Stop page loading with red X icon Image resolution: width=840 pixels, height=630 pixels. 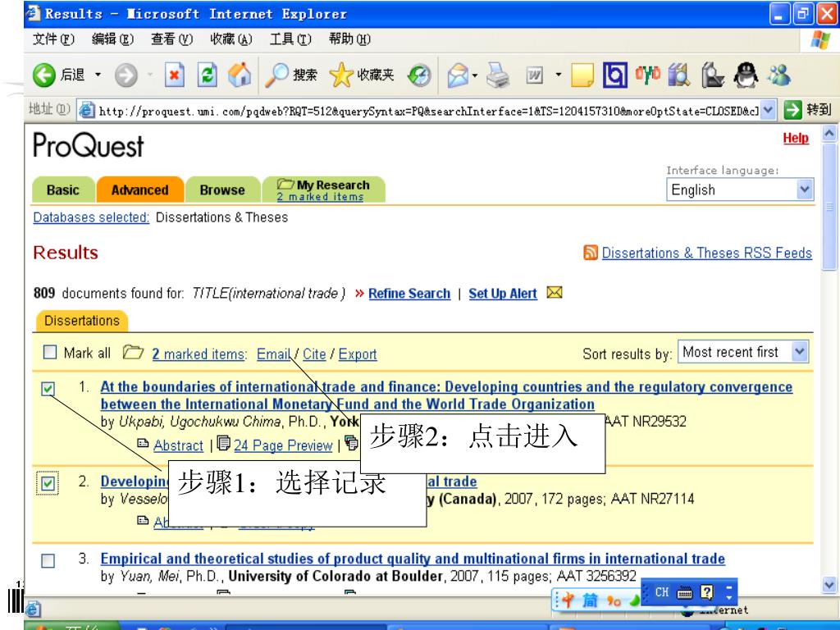point(174,75)
